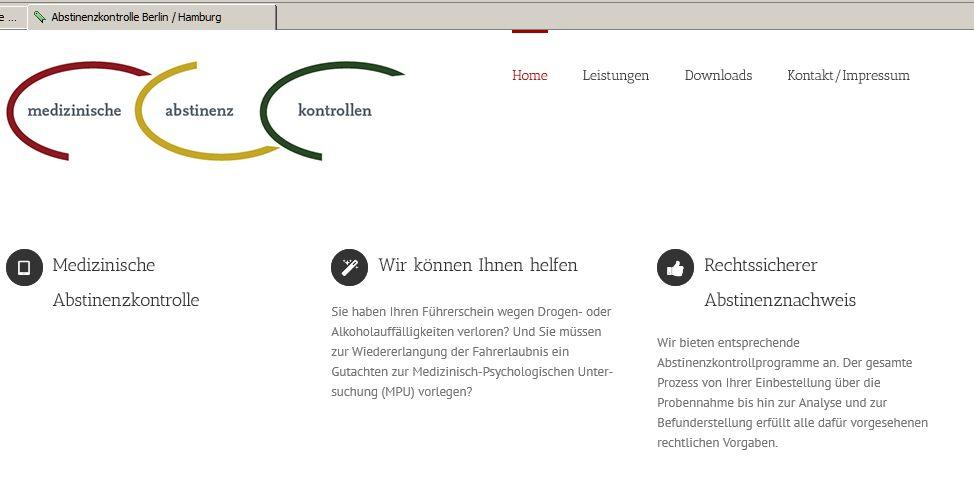This screenshot has height=491, width=974.
Task: Go to the Home navigation item
Action: click(x=529, y=75)
